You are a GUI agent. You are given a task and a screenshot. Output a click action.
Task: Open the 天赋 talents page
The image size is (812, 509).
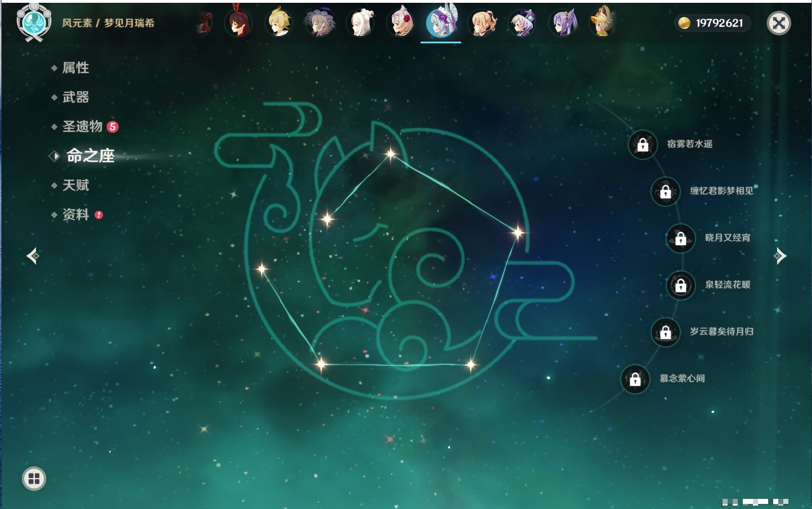pyautogui.click(x=75, y=185)
